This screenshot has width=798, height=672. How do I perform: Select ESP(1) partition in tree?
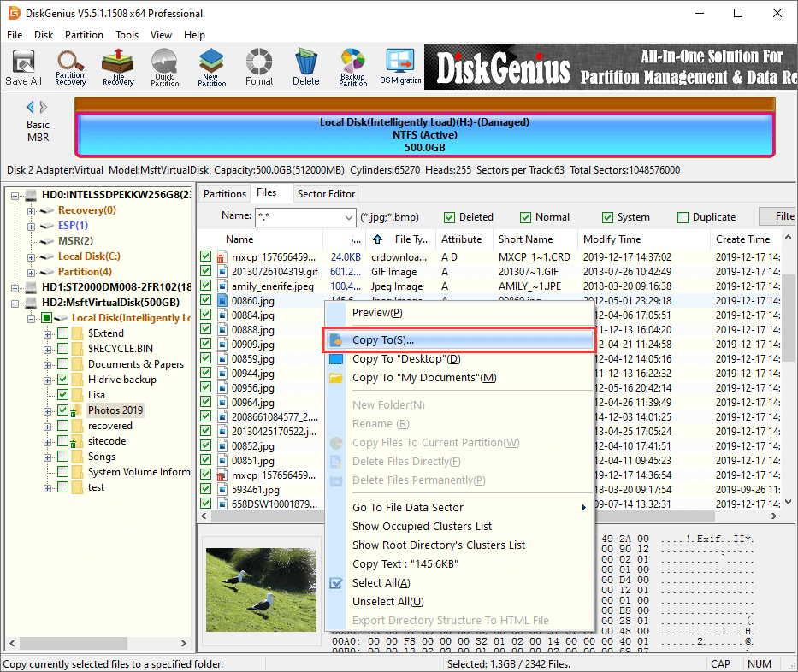click(73, 226)
